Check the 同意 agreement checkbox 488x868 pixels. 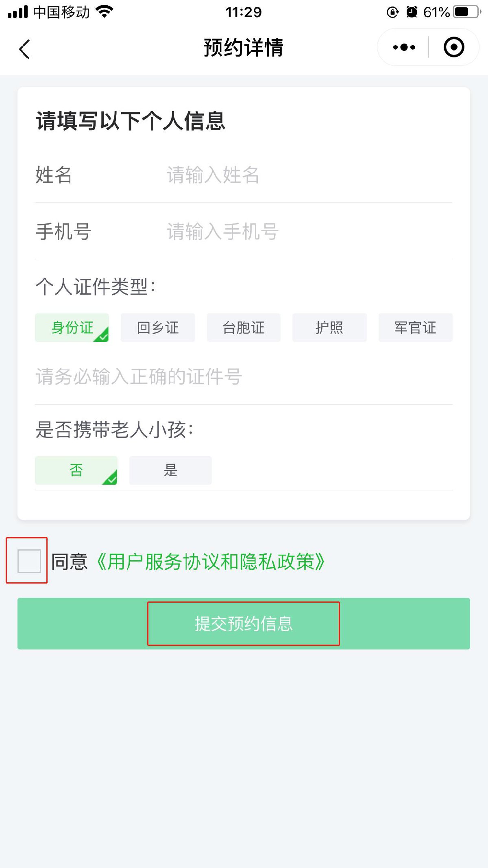pos(29,561)
